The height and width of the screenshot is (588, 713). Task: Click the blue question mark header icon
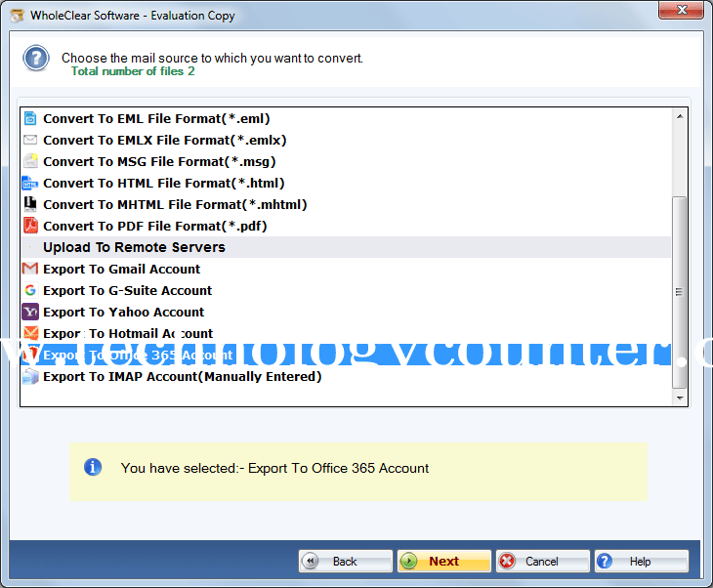coord(36,59)
